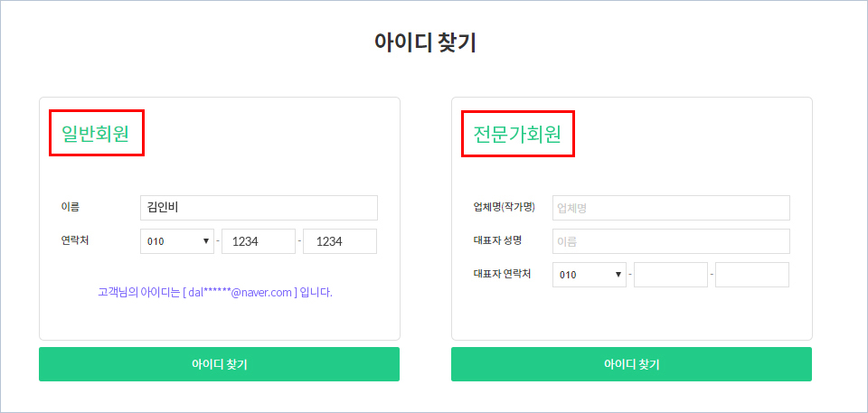Focus the 대표자 성명 input field

pos(671,241)
